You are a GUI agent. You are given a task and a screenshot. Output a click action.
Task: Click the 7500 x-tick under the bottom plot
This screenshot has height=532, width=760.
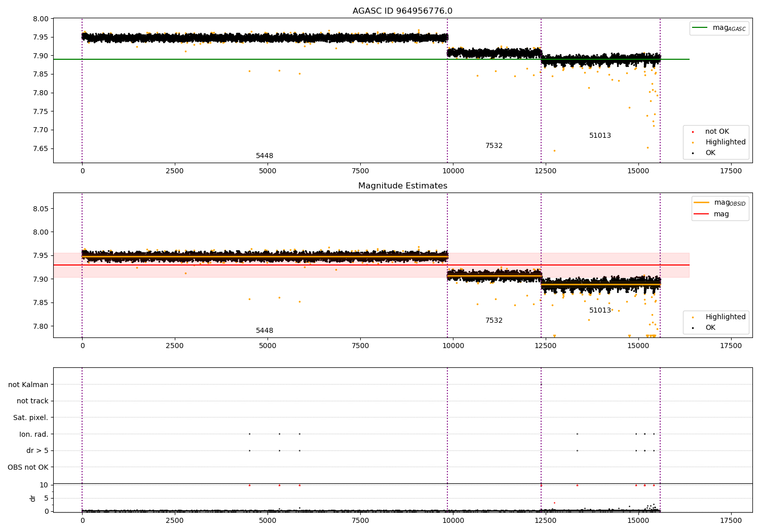click(360, 520)
